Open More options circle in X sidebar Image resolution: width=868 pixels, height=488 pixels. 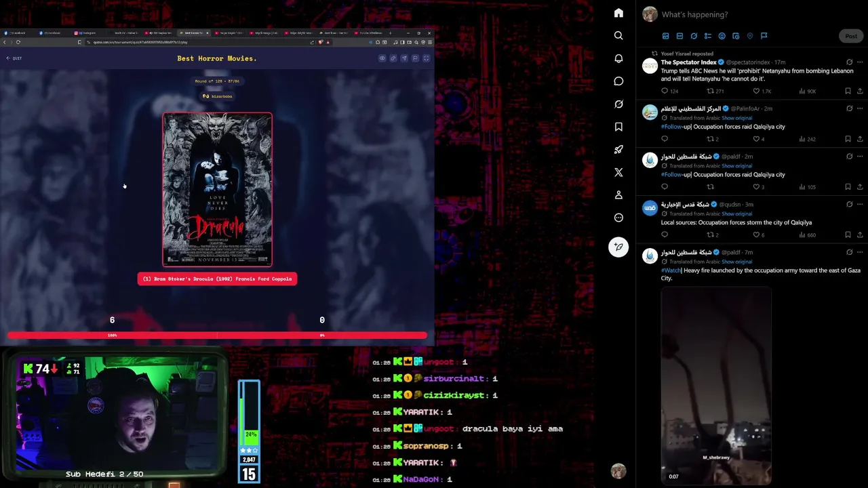(618, 218)
